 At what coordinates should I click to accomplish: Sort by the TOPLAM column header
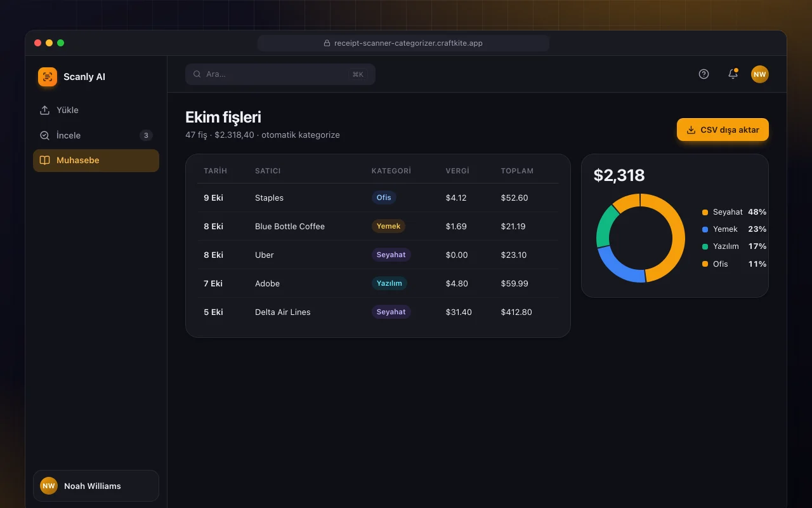tap(517, 171)
